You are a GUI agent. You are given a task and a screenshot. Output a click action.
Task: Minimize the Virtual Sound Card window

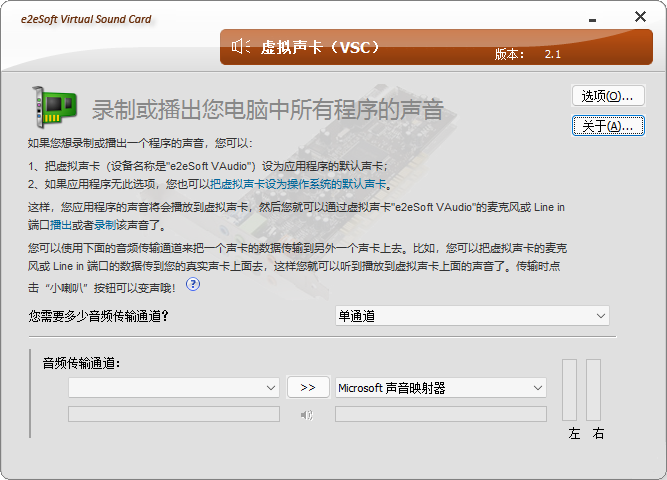click(593, 20)
